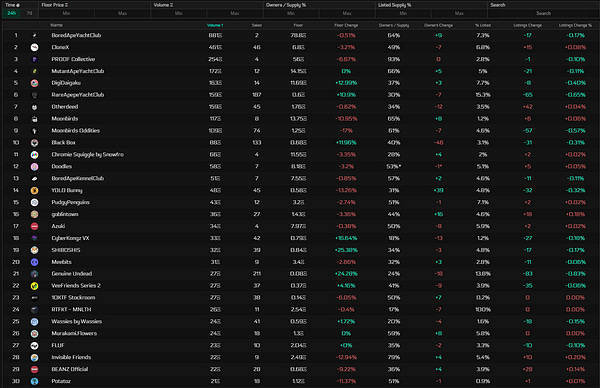Screen dimensions: 600x388
Task: Sort table by Floor Change column
Action: tap(346, 25)
